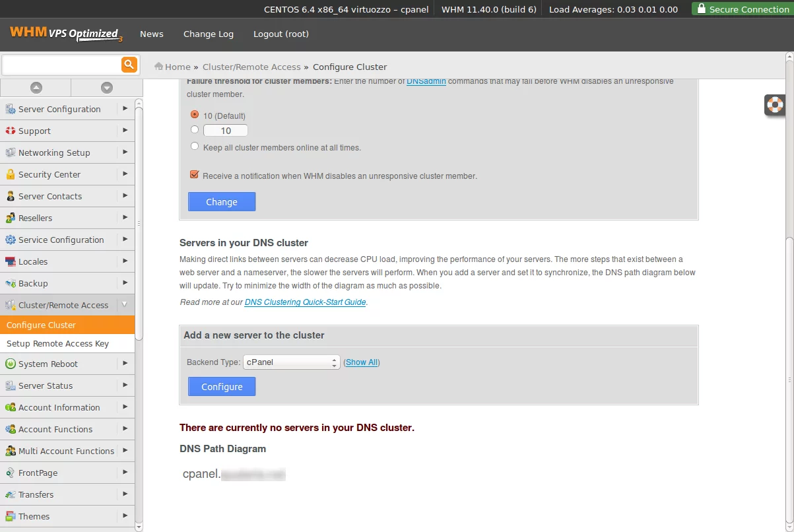Screen dimensions: 794x532
Task: Open the DNS Clustering Quick-Start Guide link
Action: pyautogui.click(x=305, y=302)
